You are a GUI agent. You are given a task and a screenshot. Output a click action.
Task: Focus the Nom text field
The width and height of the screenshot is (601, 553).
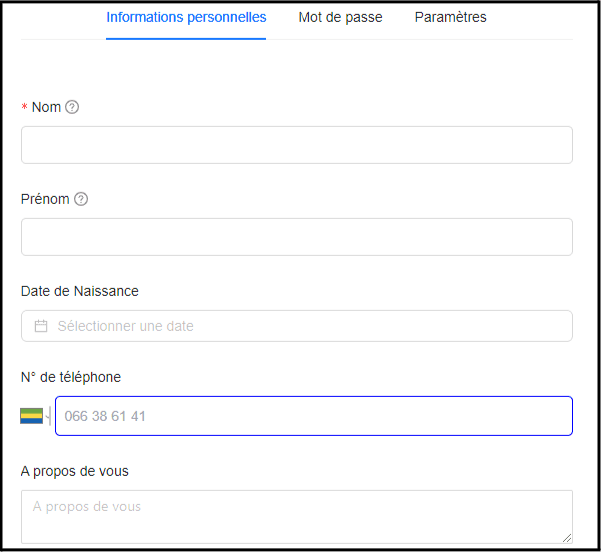click(297, 145)
